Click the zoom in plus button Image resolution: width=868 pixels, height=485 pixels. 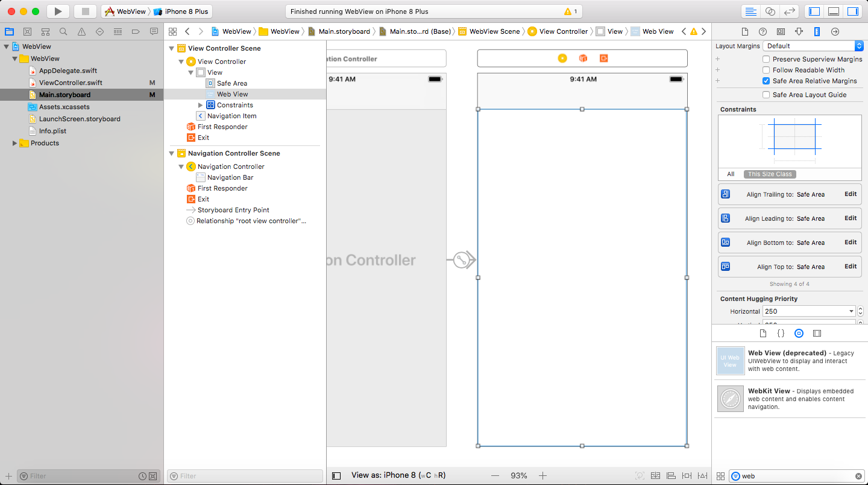pyautogui.click(x=542, y=475)
